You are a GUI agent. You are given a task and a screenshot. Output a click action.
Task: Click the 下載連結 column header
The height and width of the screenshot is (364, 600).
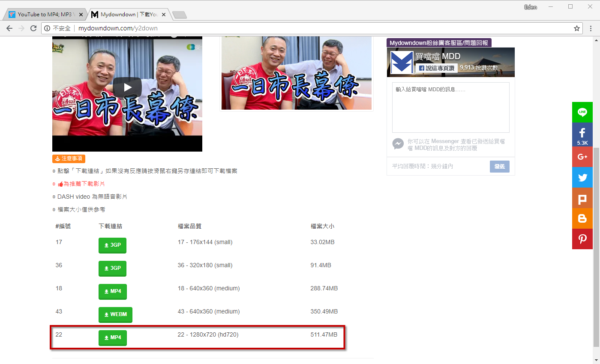coord(110,226)
